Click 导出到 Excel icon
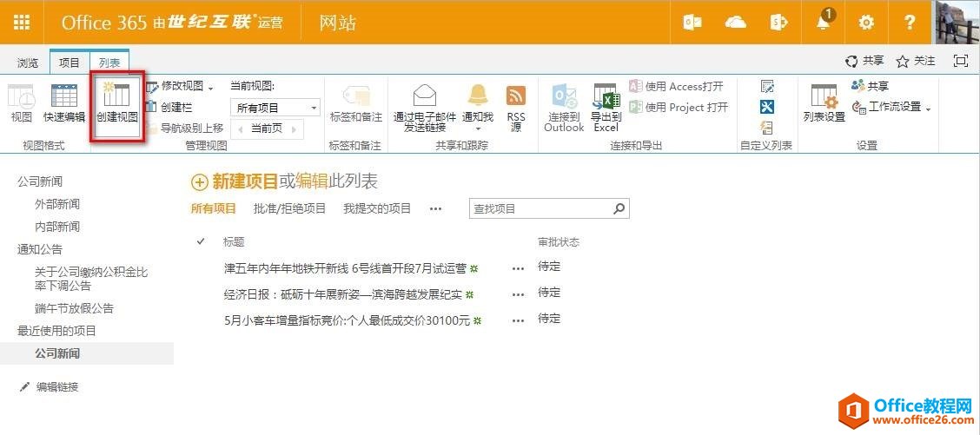The image size is (980, 435). tap(606, 108)
